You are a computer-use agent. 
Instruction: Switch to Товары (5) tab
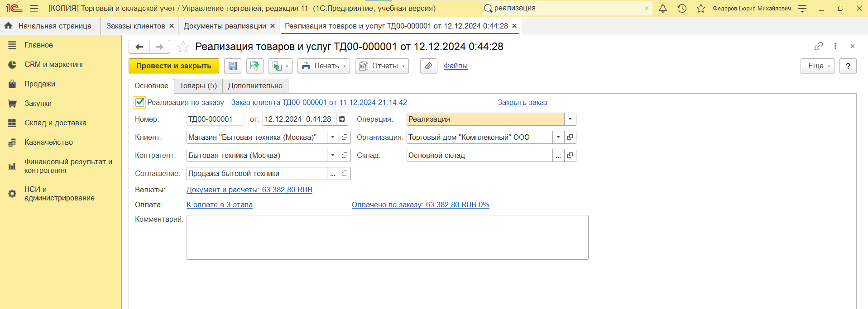[x=198, y=86]
